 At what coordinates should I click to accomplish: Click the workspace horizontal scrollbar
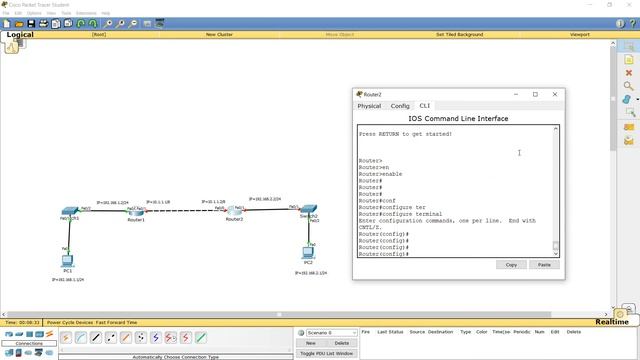pyautogui.click(x=279, y=314)
